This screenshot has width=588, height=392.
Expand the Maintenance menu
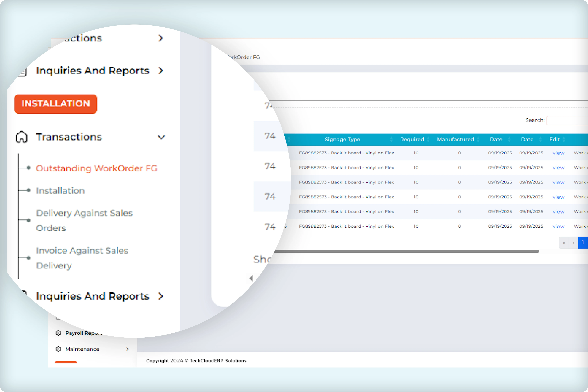127,349
